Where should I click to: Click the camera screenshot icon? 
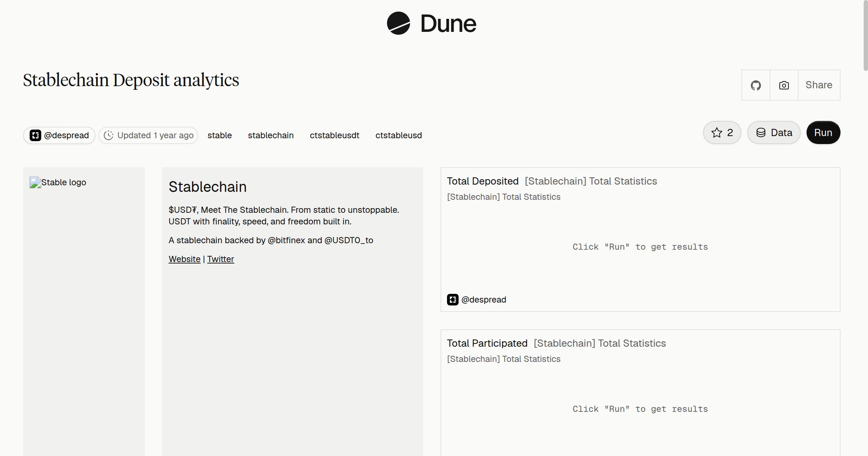pos(784,85)
